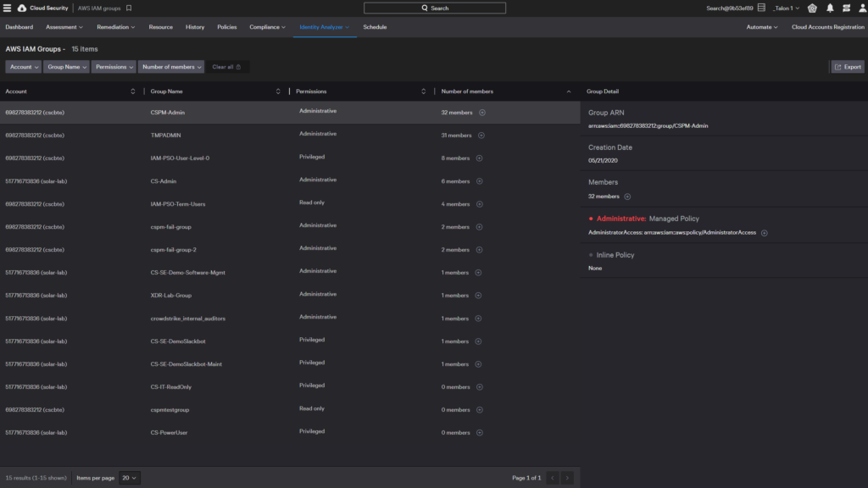868x488 pixels.
Task: Expand the Assessment menu
Action: click(x=64, y=27)
